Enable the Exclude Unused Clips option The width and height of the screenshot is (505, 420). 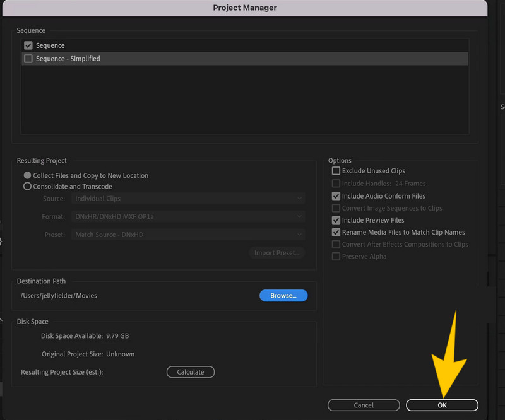[x=336, y=170]
